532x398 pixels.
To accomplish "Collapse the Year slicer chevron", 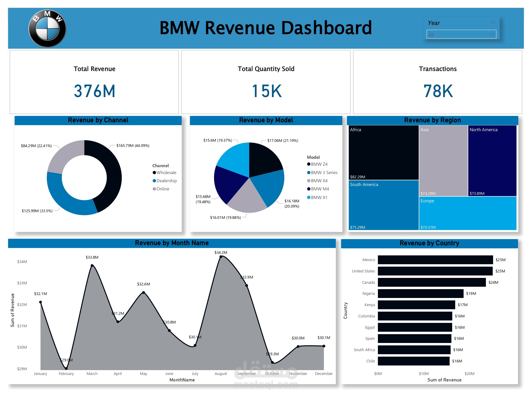I will click(x=493, y=22).
